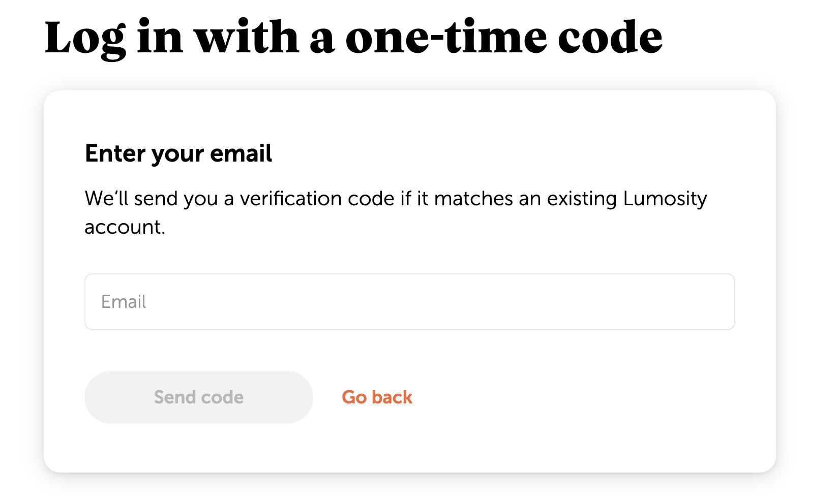Click the word 'account.' on the second description line
This screenshot has height=504, width=838.
(x=125, y=227)
